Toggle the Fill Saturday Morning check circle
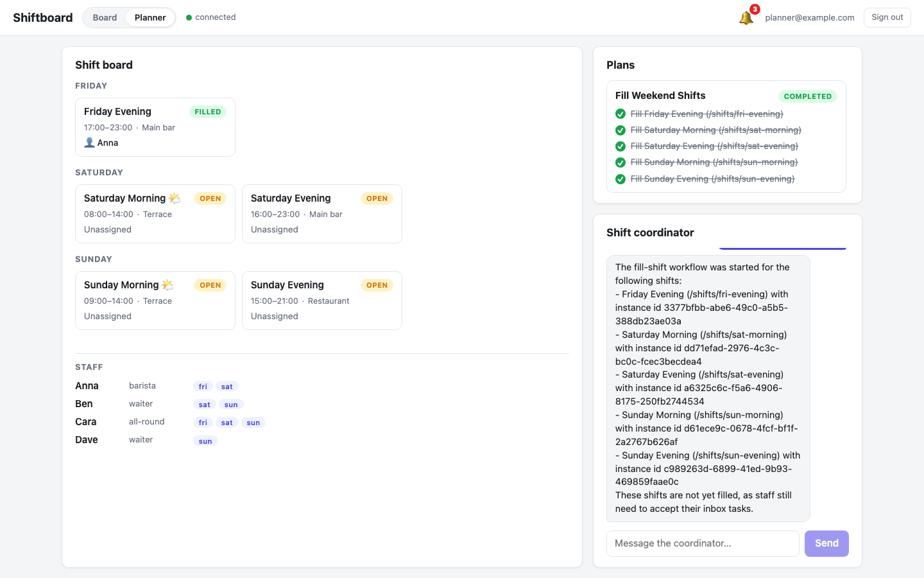Image resolution: width=924 pixels, height=578 pixels. coord(620,130)
